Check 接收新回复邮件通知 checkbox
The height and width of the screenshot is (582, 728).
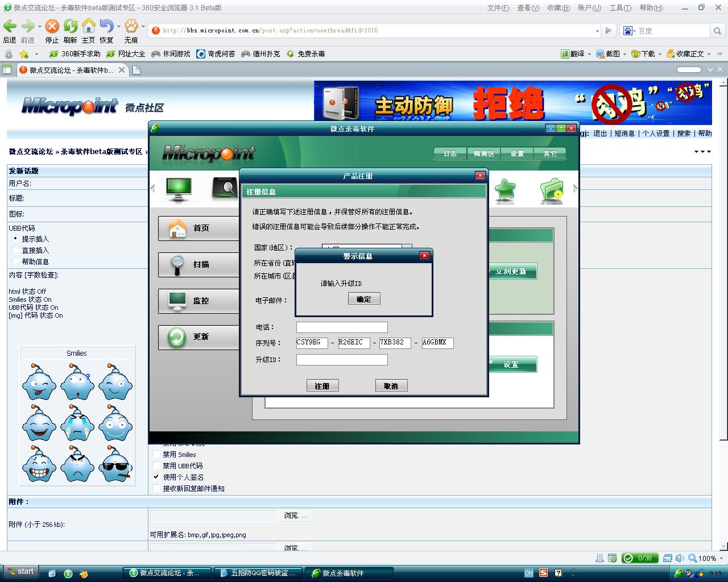(x=156, y=488)
